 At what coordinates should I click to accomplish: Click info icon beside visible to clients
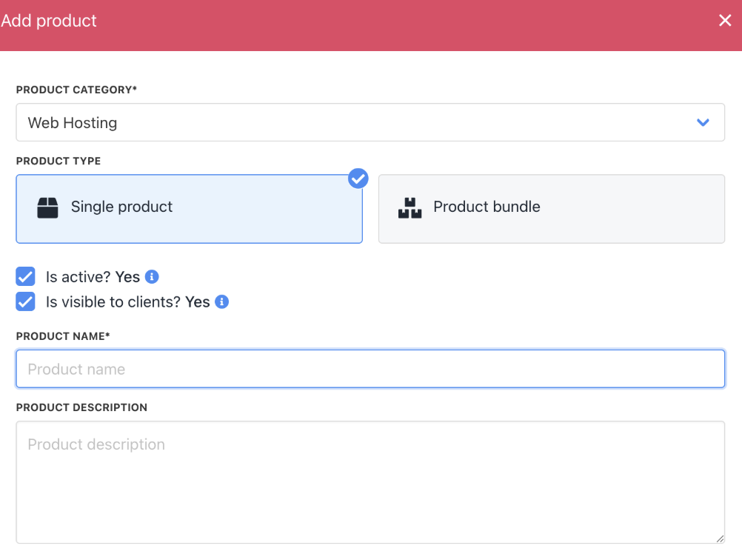(x=221, y=302)
